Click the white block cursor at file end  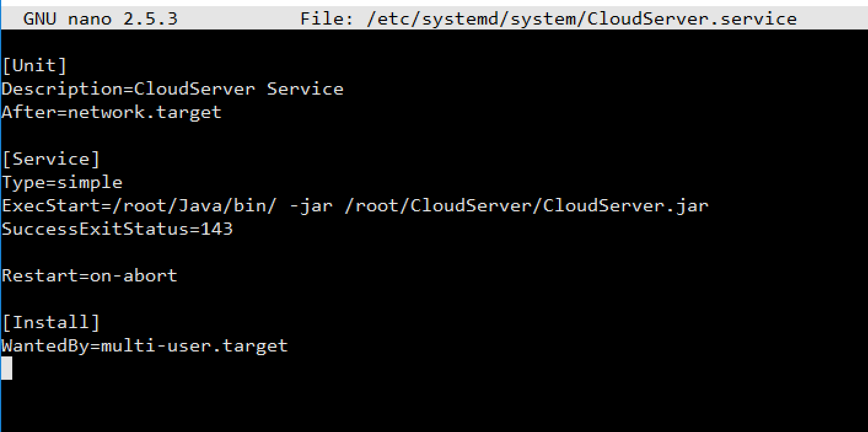[x=6, y=368]
